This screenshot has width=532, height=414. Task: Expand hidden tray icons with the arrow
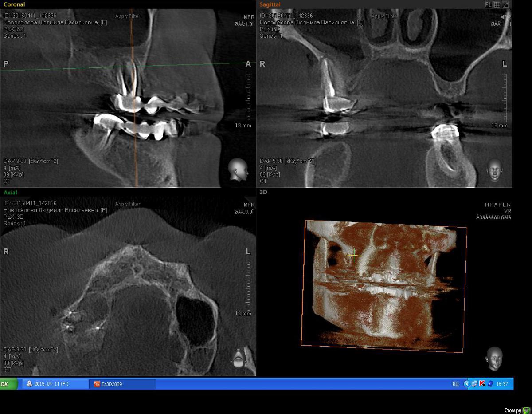coord(466,384)
